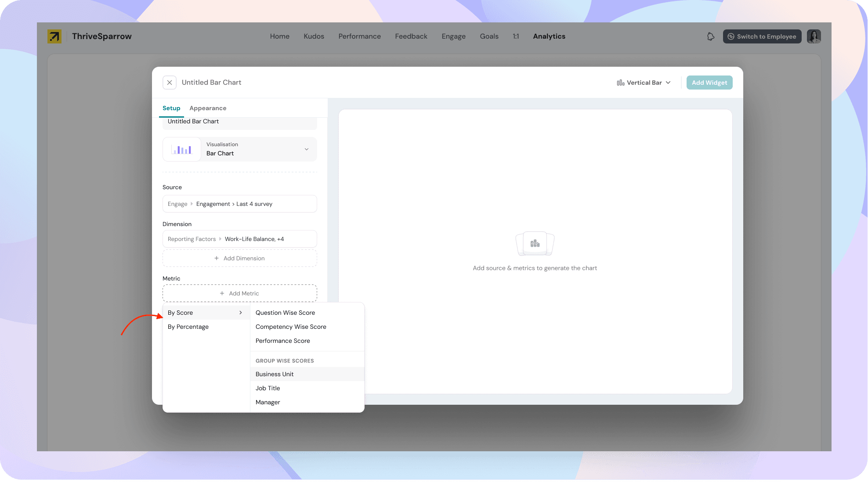Open the Analytics nav item
Image resolution: width=868 pixels, height=482 pixels.
550,36
